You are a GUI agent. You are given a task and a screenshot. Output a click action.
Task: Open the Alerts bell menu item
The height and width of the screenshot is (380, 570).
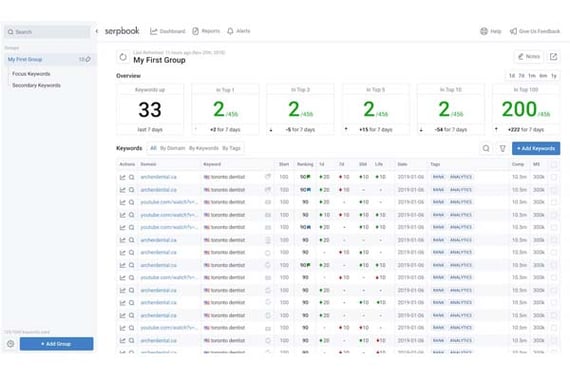pos(238,31)
